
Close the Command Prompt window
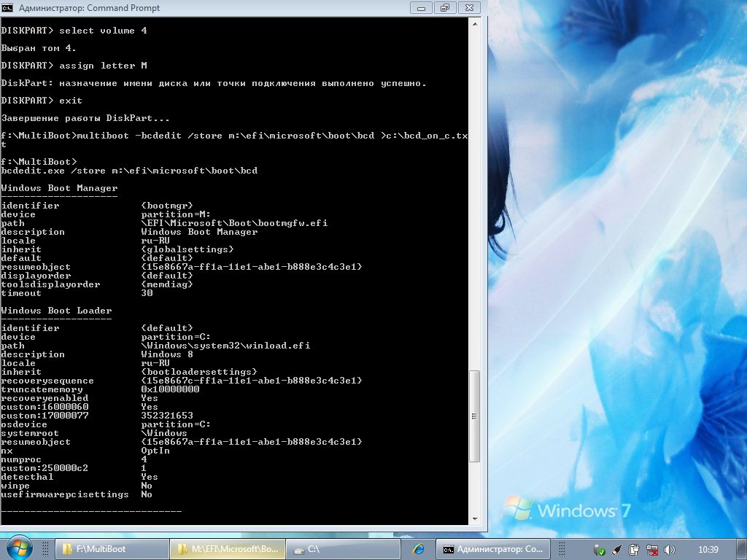click(x=469, y=7)
